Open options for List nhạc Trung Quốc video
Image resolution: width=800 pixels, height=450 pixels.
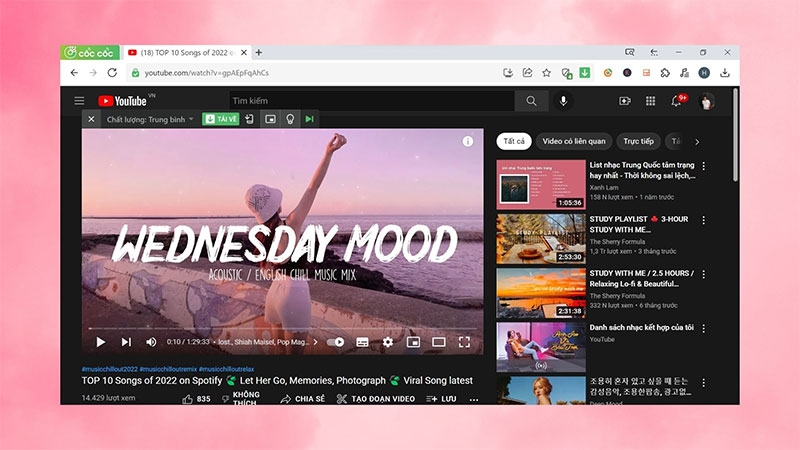(x=704, y=166)
